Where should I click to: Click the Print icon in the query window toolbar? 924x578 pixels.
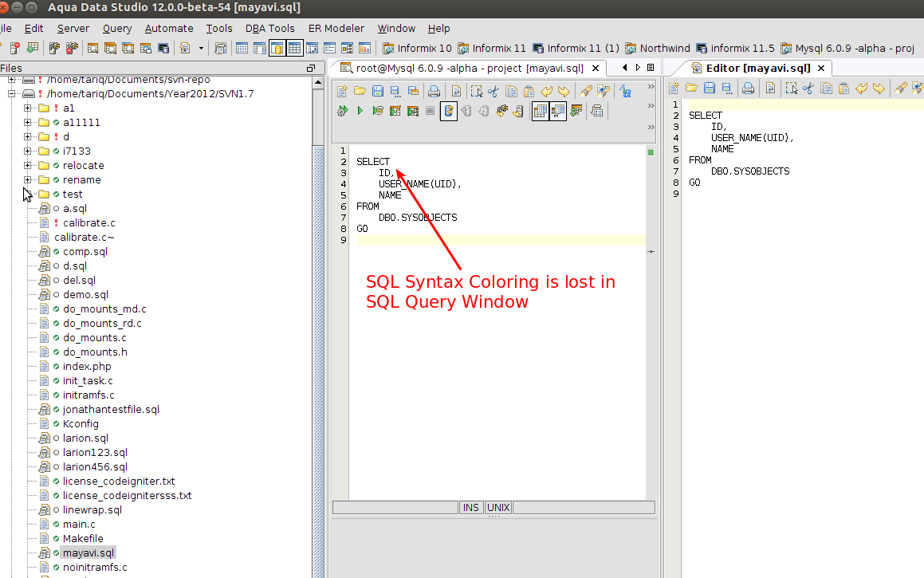point(434,91)
